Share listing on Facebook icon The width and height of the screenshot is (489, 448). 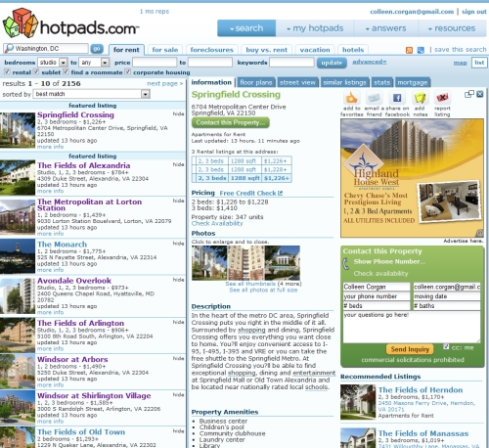click(x=397, y=98)
